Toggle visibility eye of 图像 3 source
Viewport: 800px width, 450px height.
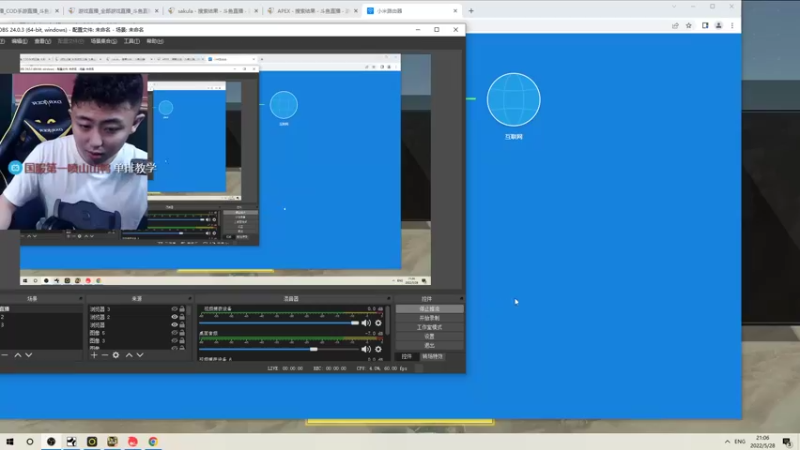(174, 340)
